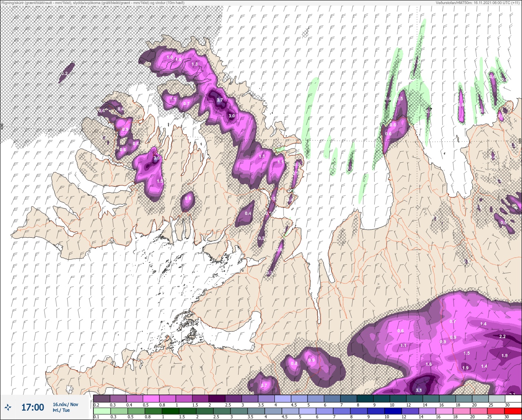The height and width of the screenshot is (420, 522).
Task: Select the white swatch ending the upper legend row
Action: [x=513, y=398]
